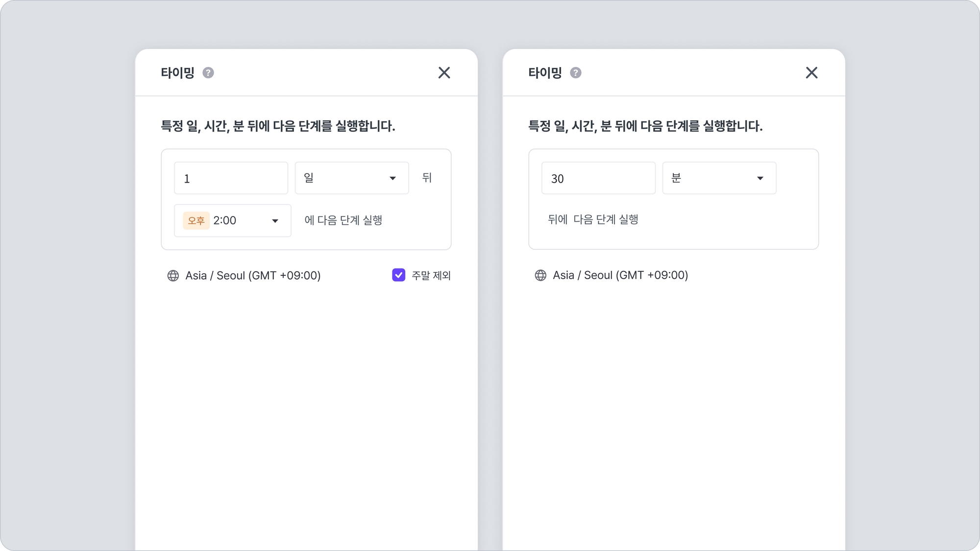
Task: Click dropdown arrow next to 일
Action: click(392, 178)
